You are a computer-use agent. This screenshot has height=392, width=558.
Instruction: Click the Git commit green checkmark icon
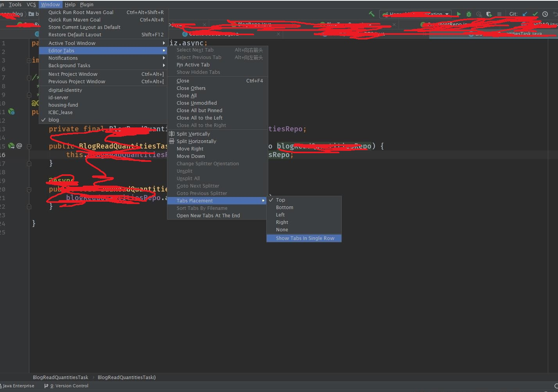coord(535,14)
